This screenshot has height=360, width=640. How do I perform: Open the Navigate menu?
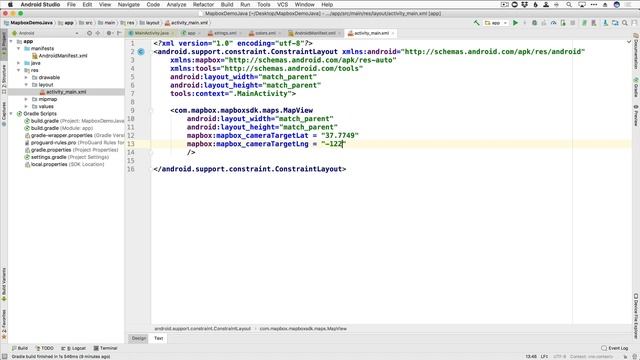129,4
